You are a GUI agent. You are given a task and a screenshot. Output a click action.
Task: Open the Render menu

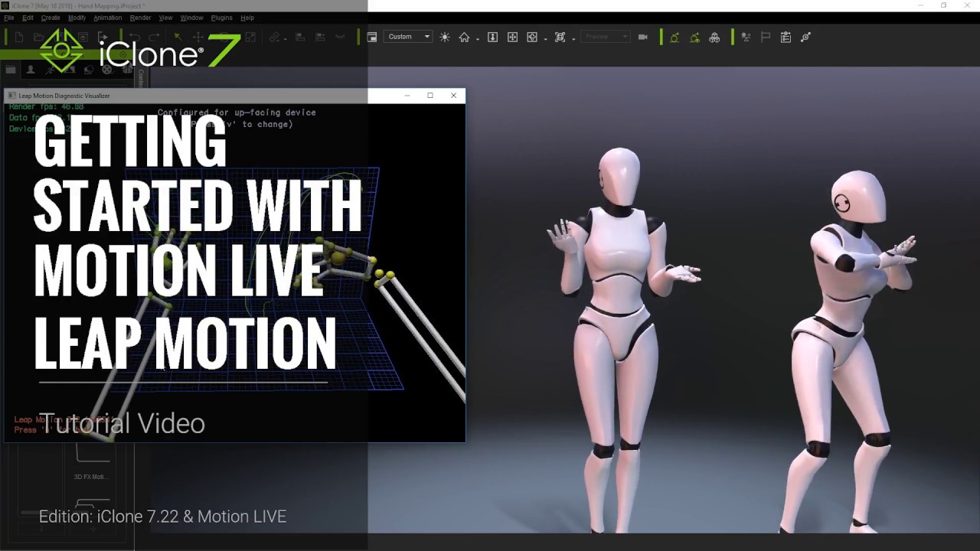click(x=140, y=18)
